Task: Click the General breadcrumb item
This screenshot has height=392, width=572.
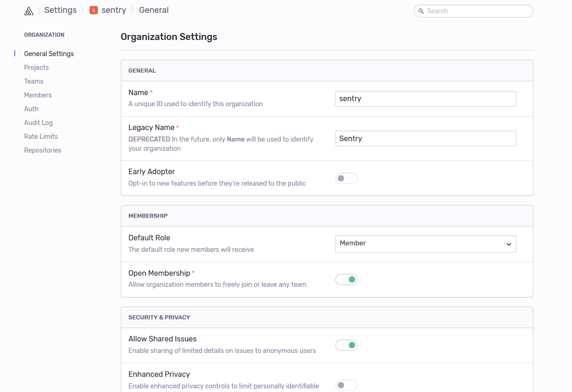Action: pyautogui.click(x=154, y=10)
